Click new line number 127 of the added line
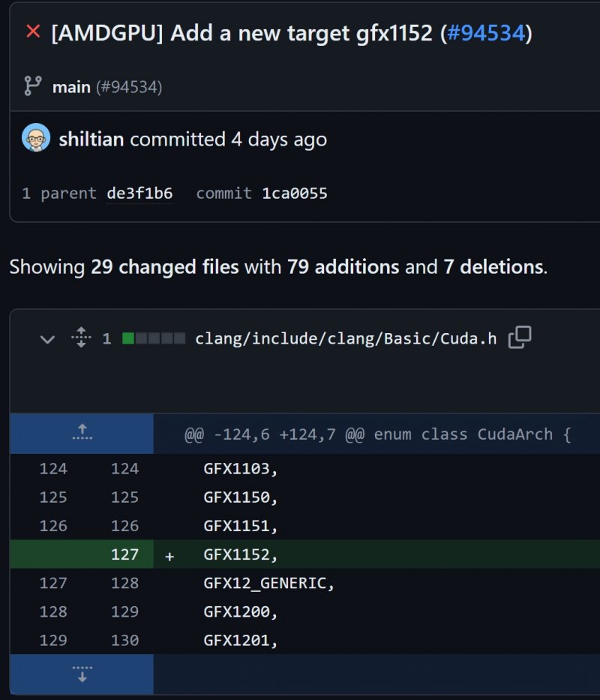The width and height of the screenshot is (600, 700). coord(124,554)
